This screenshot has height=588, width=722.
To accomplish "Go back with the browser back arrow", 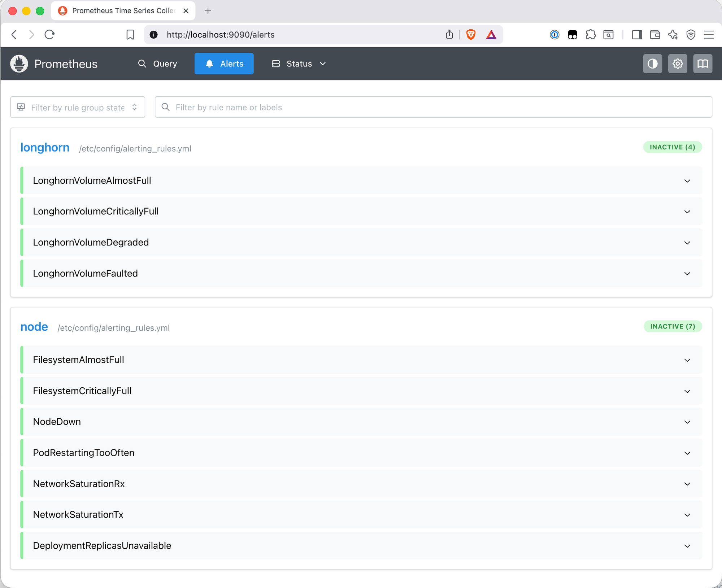I will tap(14, 35).
